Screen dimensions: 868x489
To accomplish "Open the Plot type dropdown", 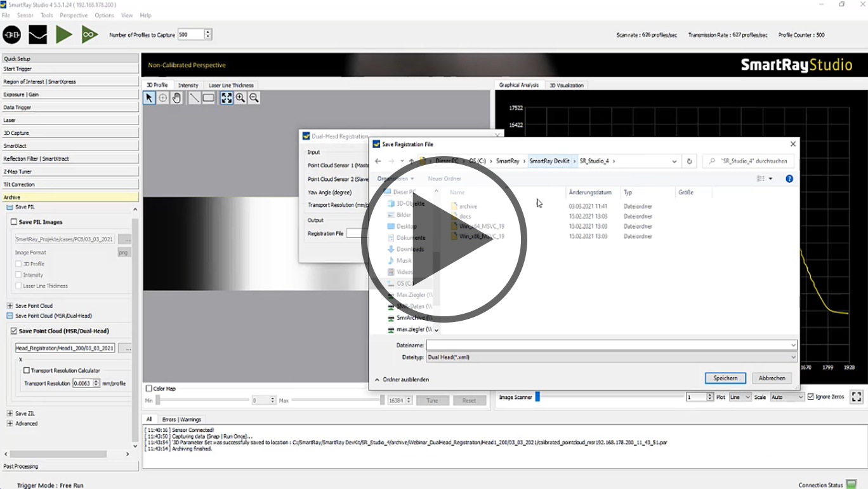I will point(740,397).
